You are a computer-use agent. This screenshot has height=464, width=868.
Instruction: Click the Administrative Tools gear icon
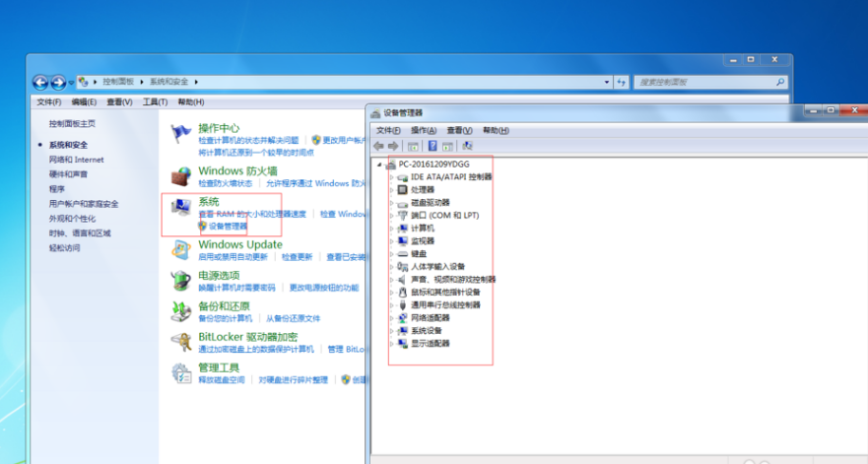(x=181, y=372)
